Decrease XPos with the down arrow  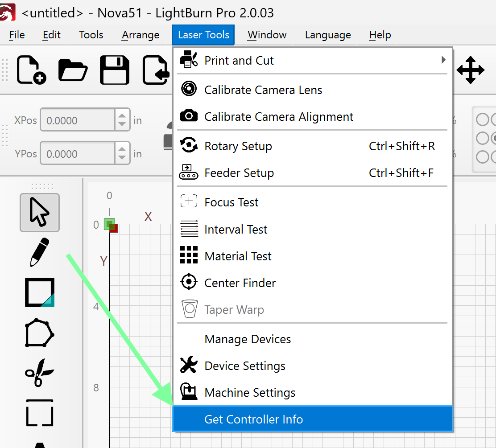(122, 124)
